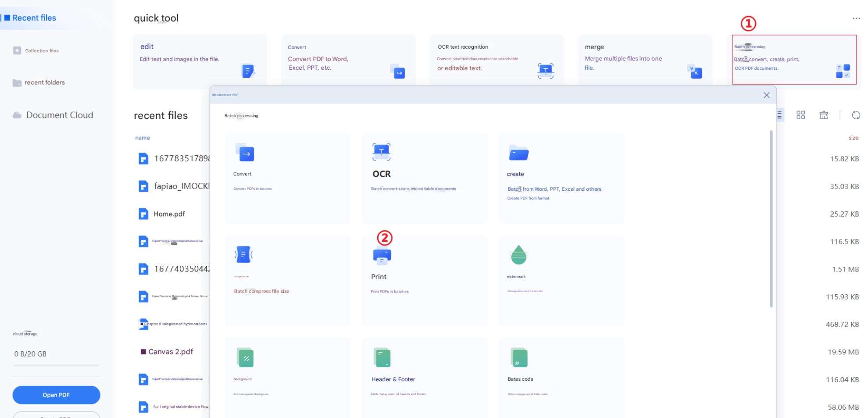The image size is (868, 418).
Task: Open Home.pdf from recent files
Action: click(169, 214)
